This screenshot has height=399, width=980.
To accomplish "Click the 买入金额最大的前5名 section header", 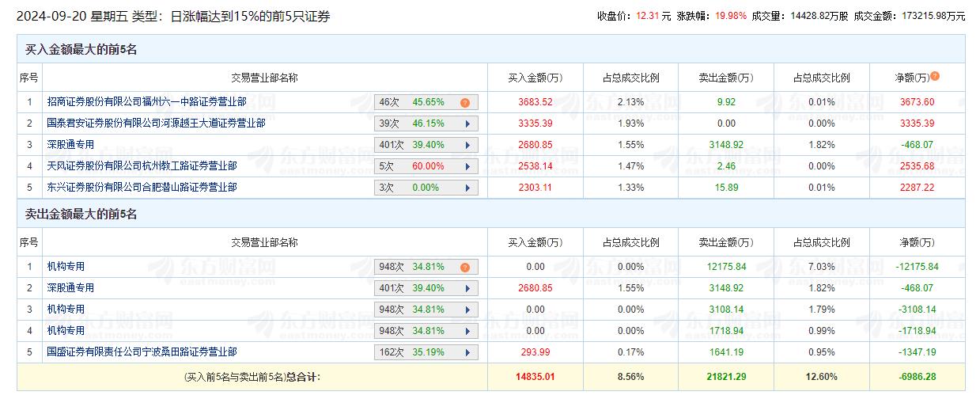I will coord(81,50).
